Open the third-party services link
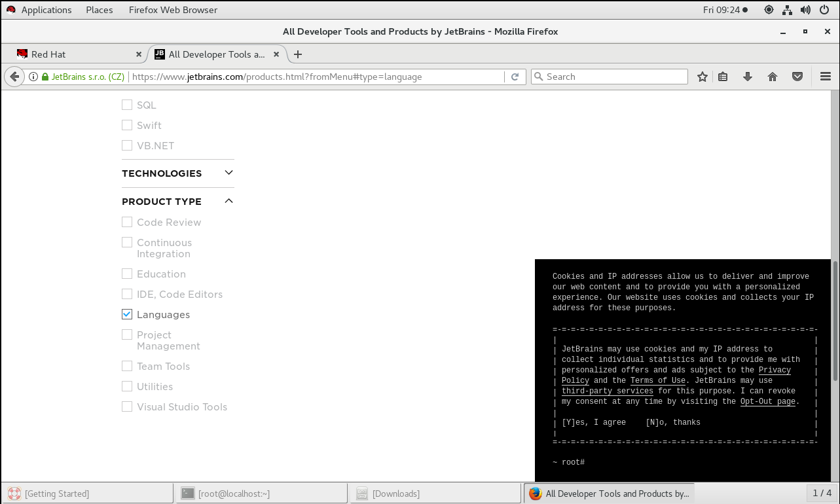 [x=607, y=391]
